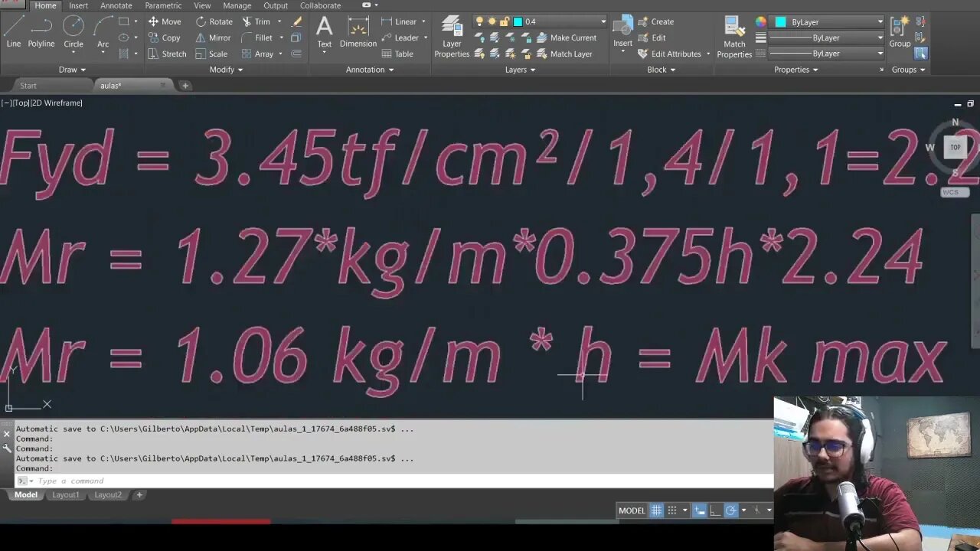Activate the Mirror command
The image size is (980, 551).
[213, 37]
